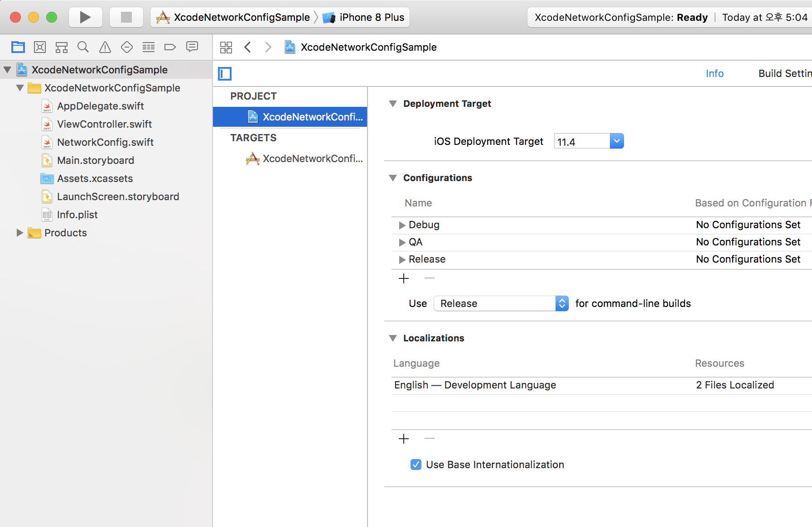Stop the running build
Image resolution: width=812 pixels, height=527 pixels.
pyautogui.click(x=126, y=17)
